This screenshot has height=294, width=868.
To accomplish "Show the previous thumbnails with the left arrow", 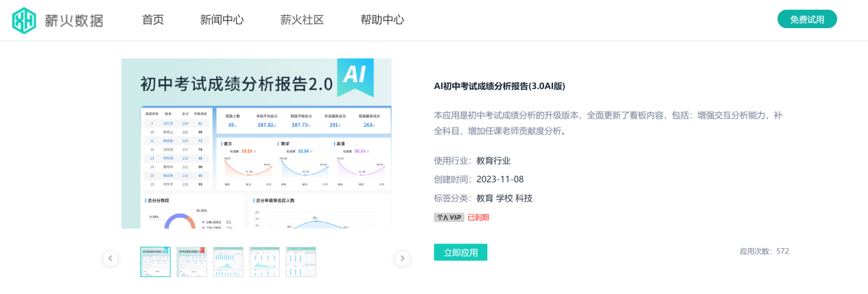I will 110,258.
